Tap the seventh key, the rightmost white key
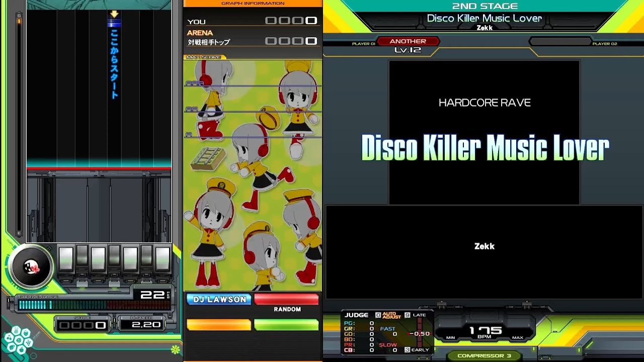The width and height of the screenshot is (644, 362). point(163,259)
